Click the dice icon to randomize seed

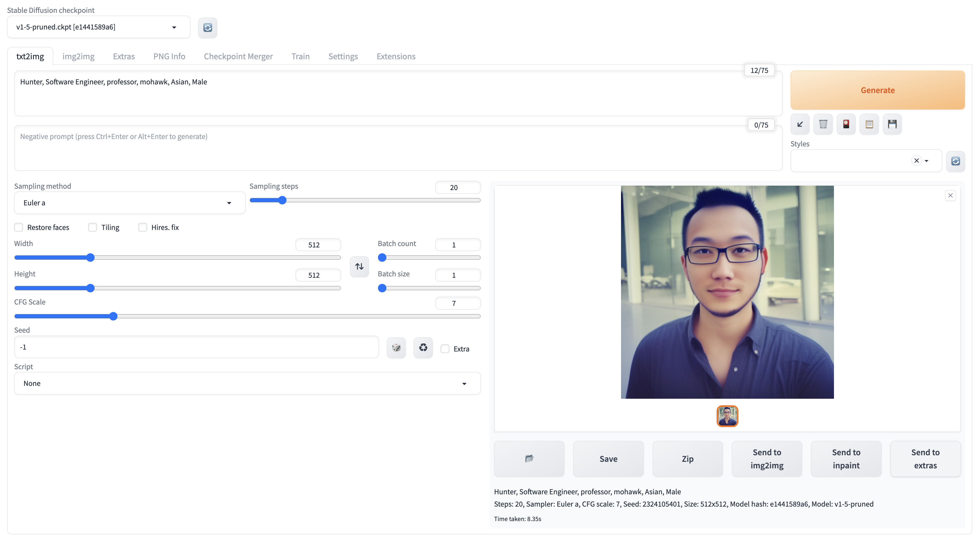[396, 347]
